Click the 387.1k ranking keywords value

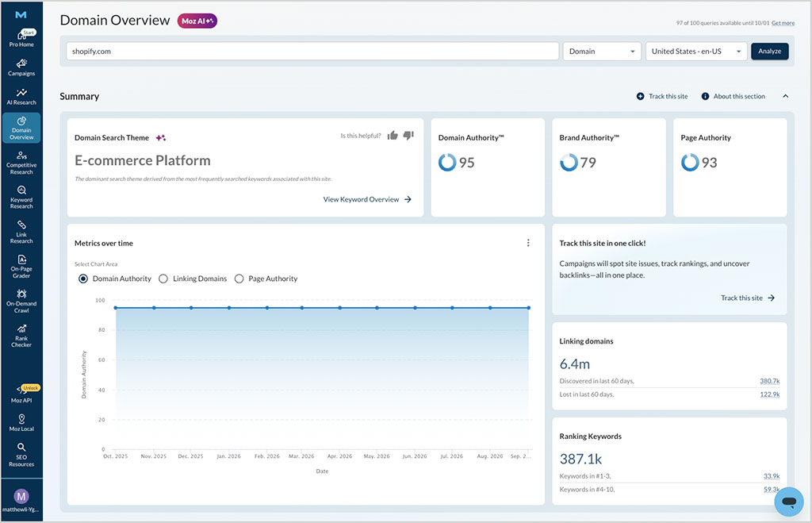coord(580,459)
